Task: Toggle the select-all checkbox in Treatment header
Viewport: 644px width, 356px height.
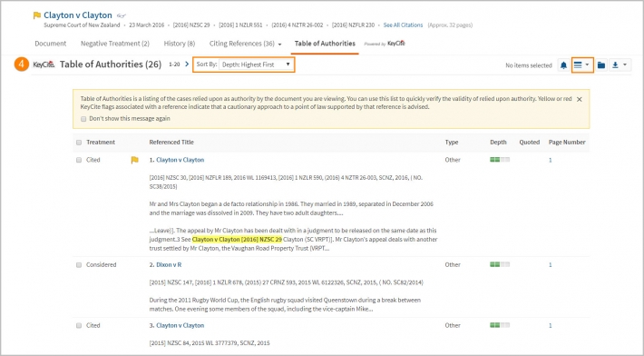Action: coord(79,143)
